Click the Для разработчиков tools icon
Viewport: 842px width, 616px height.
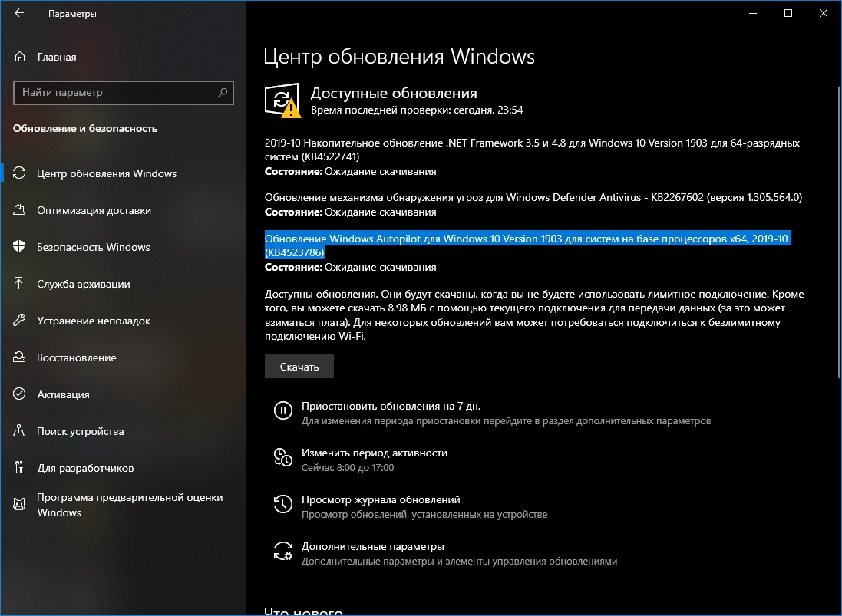[x=19, y=467]
